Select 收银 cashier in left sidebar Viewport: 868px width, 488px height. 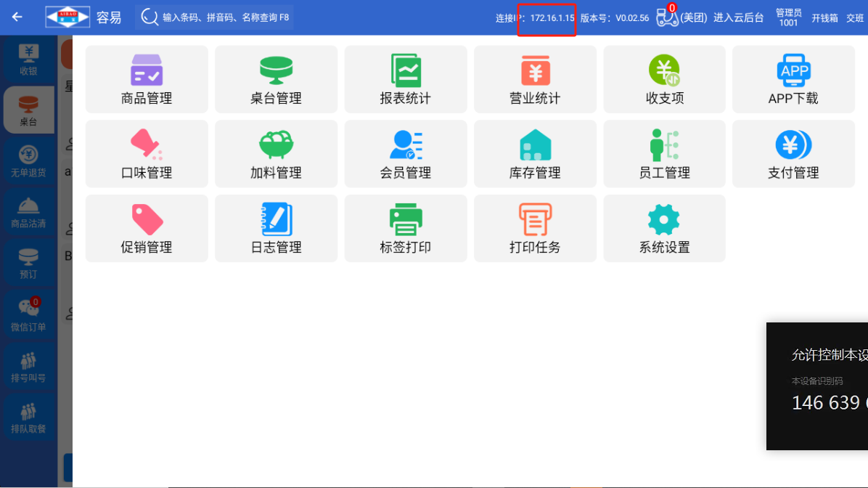[x=28, y=60]
